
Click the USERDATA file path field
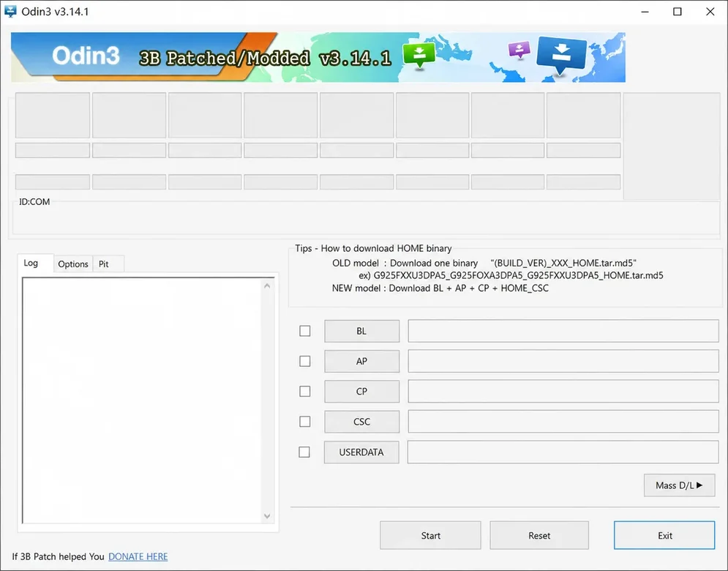[563, 452]
